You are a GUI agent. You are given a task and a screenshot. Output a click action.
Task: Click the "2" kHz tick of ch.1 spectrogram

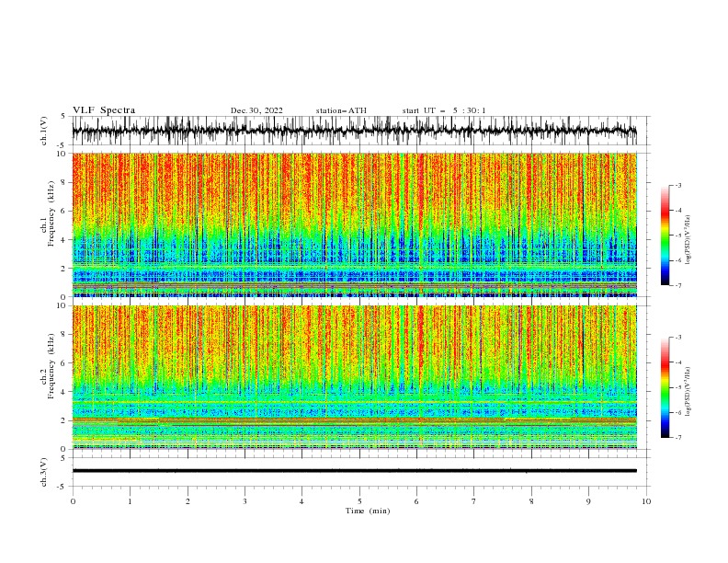pyautogui.click(x=64, y=268)
